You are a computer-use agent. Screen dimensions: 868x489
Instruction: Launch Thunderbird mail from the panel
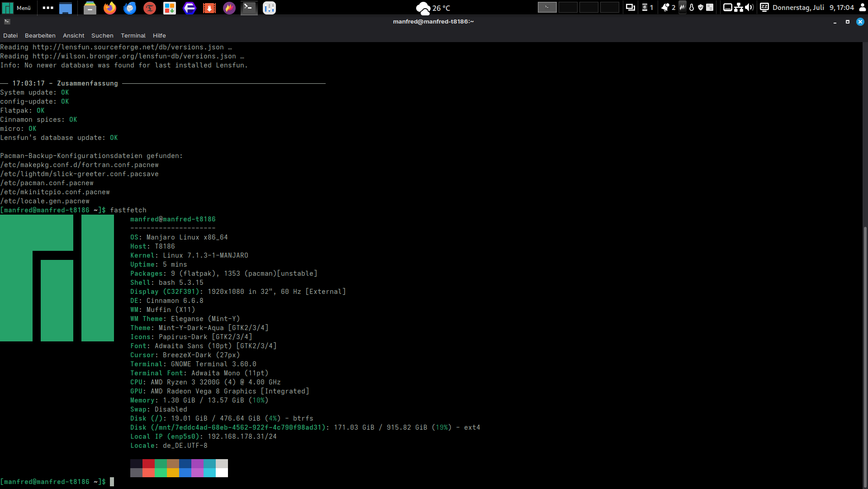point(130,8)
